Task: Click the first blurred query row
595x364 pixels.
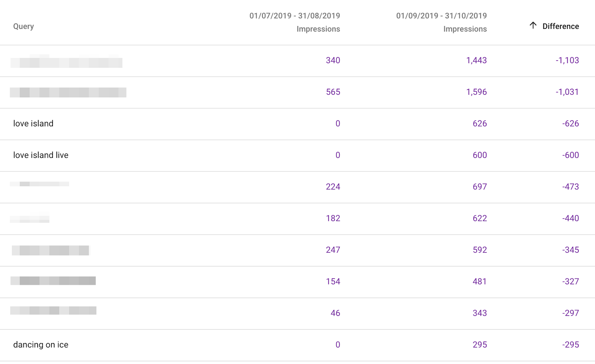Action: (x=66, y=61)
